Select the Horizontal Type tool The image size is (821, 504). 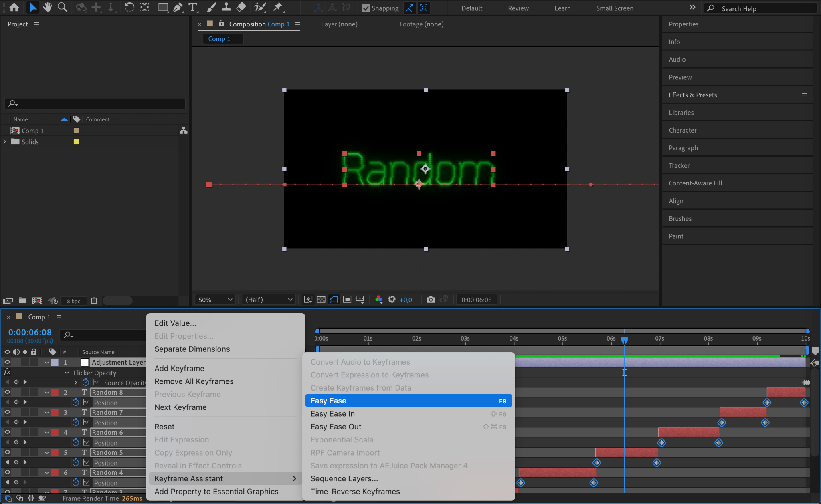[193, 7]
